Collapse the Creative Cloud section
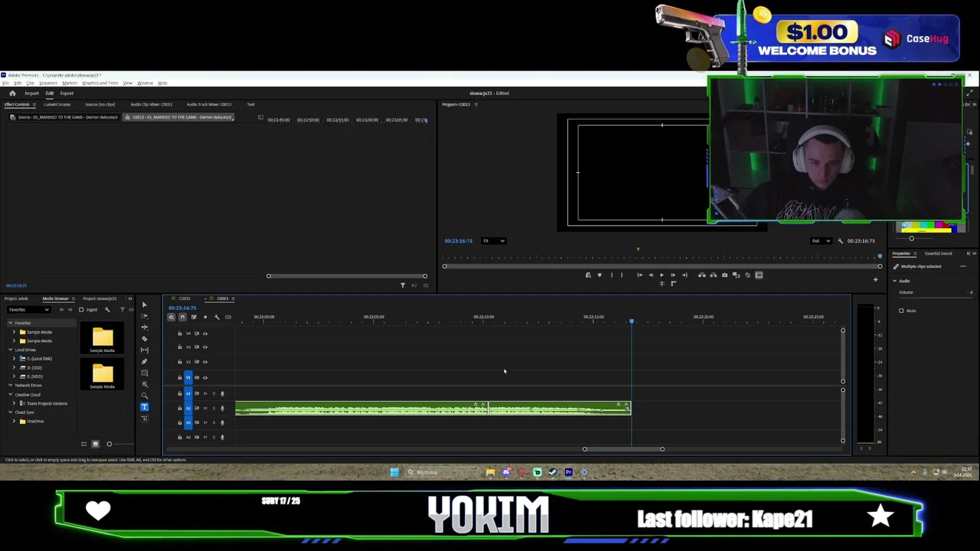Image resolution: width=980 pixels, height=551 pixels. click(11, 394)
